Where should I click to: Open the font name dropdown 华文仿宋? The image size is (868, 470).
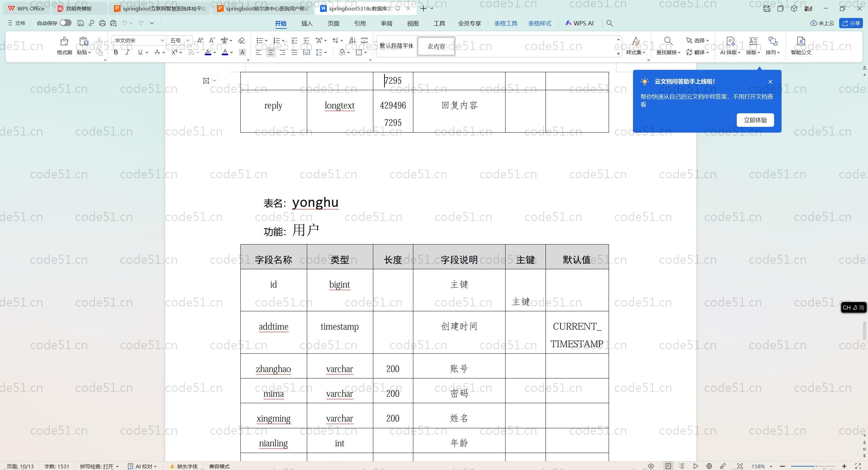pyautogui.click(x=162, y=40)
